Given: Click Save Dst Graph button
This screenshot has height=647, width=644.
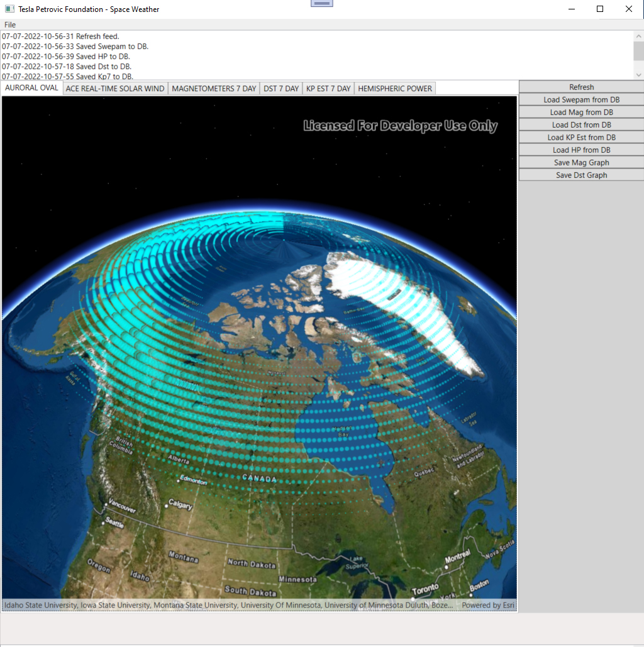Looking at the screenshot, I should coord(581,175).
